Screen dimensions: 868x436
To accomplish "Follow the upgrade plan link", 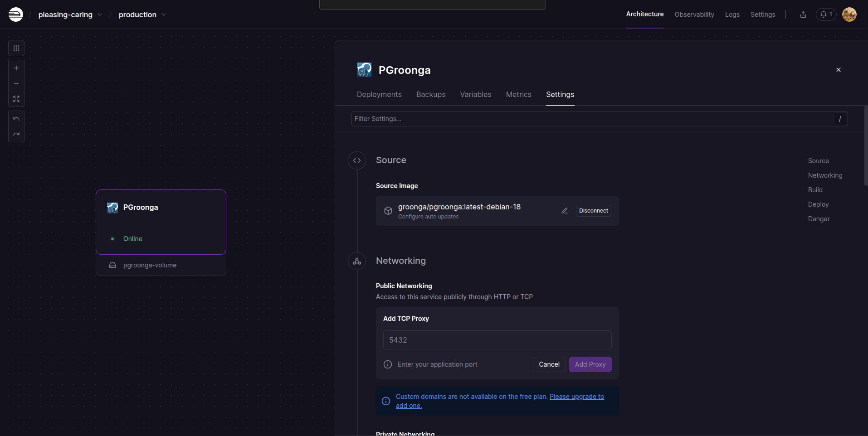I will coord(576,397).
